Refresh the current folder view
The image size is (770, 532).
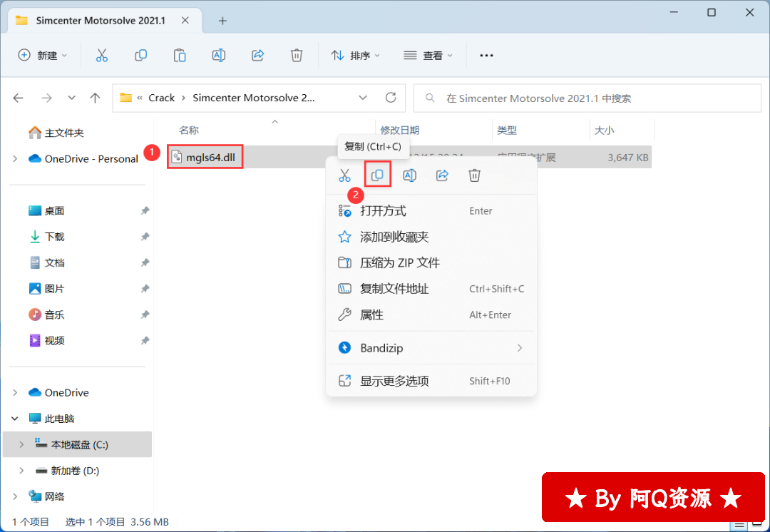pos(391,98)
